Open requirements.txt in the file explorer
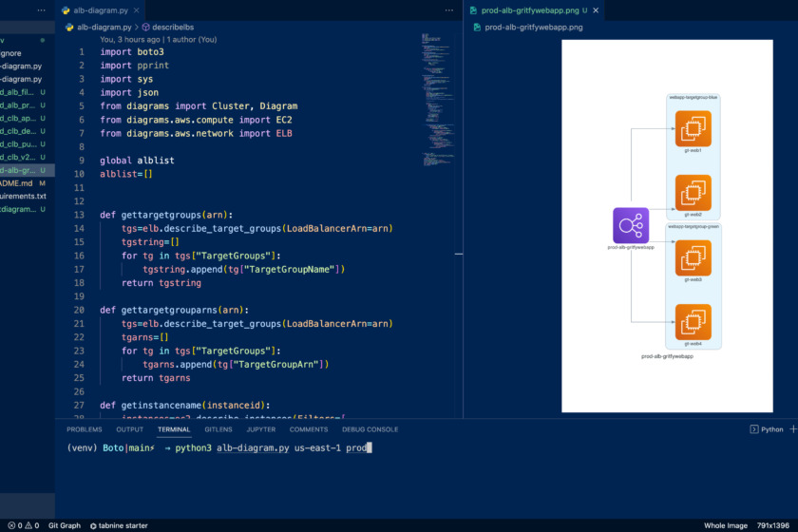 (23, 196)
